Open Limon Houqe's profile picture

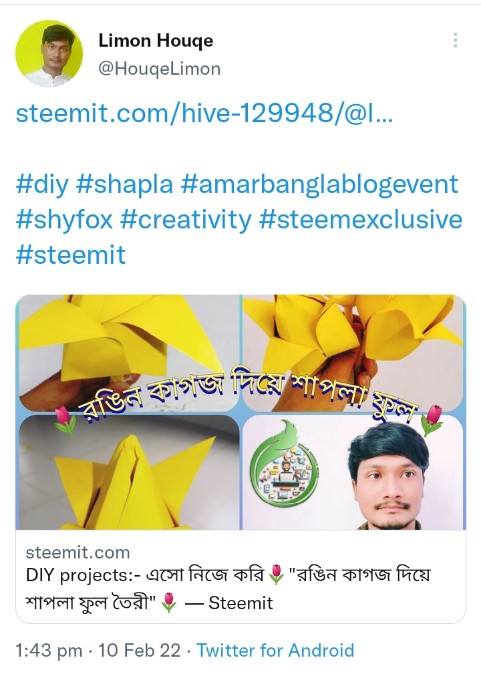[49, 54]
